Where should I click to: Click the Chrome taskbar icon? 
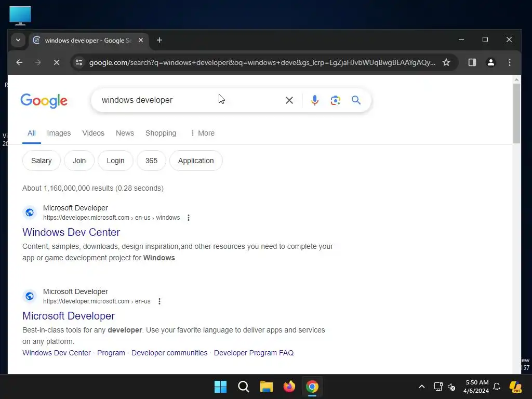coord(312,387)
